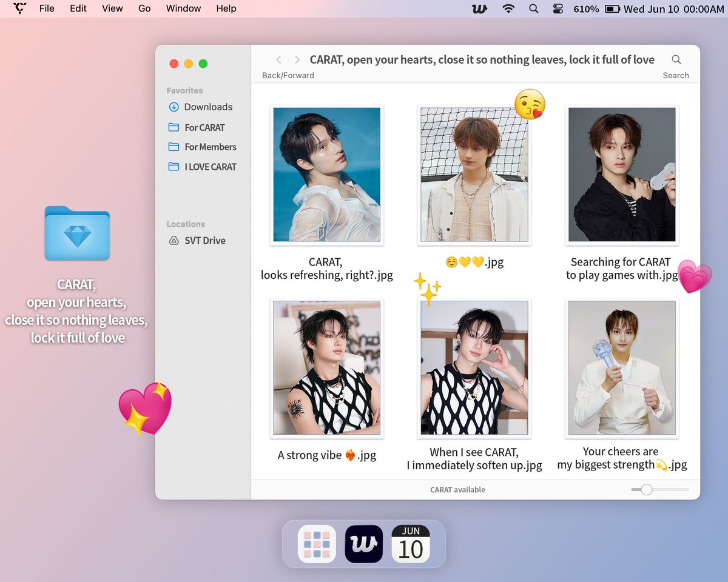The width and height of the screenshot is (728, 582).
Task: Click the 610% battery percentage text
Action: [586, 8]
